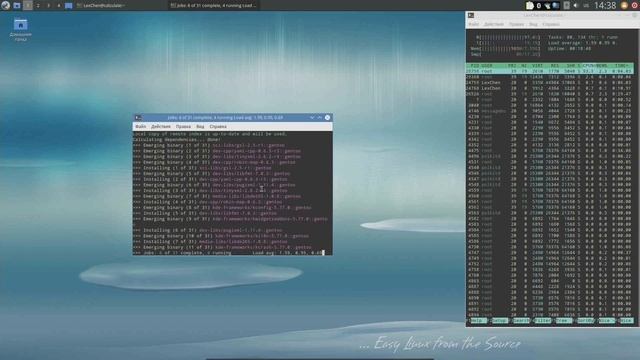Click htop Nice + function key
The height and width of the screenshot is (360, 640).
coord(626,321)
